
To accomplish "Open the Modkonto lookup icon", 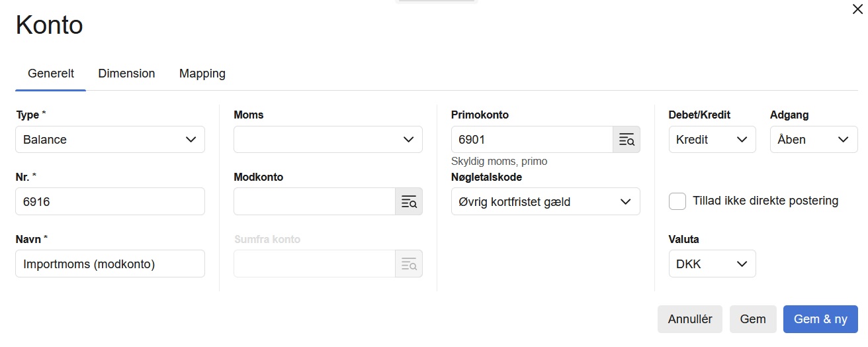I will pos(409,202).
